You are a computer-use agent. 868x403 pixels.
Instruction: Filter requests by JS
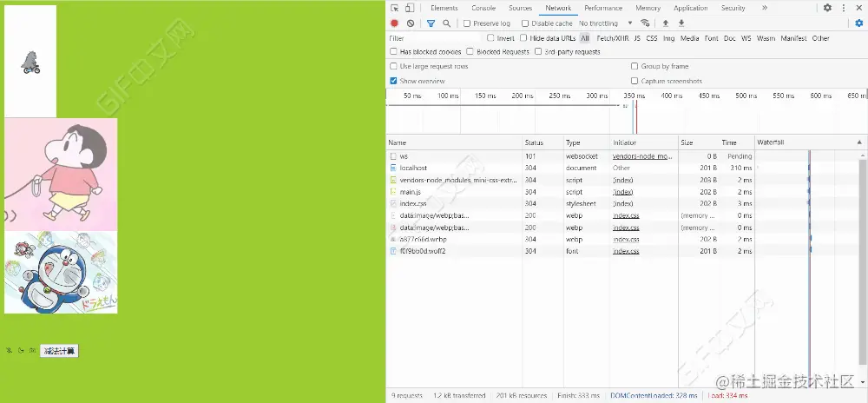click(637, 38)
